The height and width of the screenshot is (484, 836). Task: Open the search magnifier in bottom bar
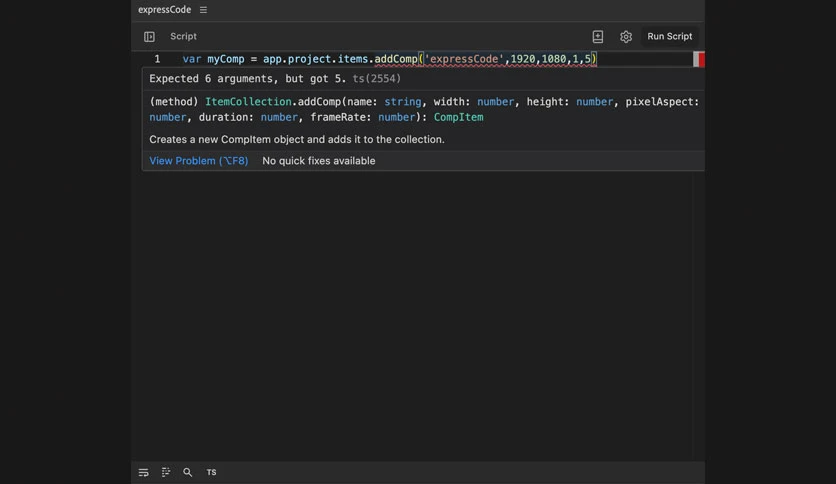[x=188, y=472]
